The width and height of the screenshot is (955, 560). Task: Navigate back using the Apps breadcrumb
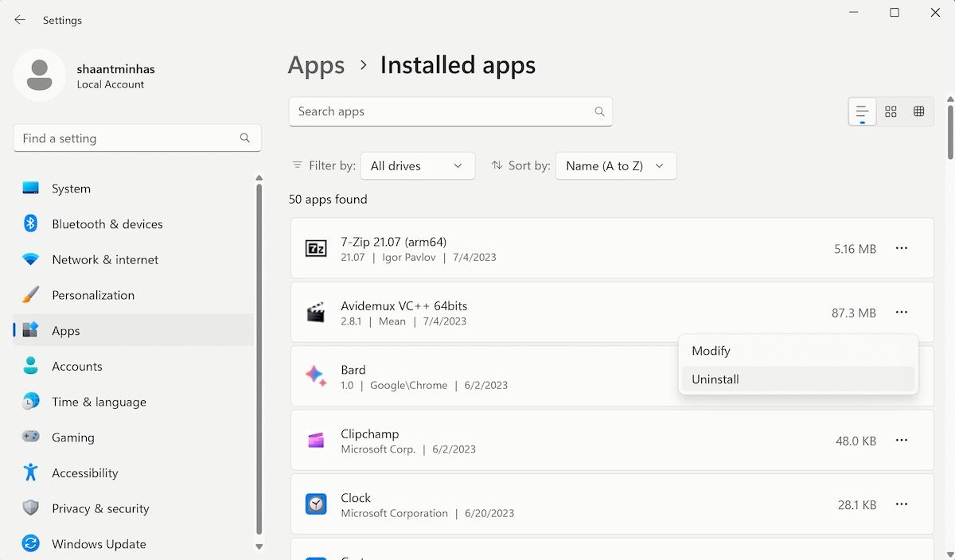316,65
